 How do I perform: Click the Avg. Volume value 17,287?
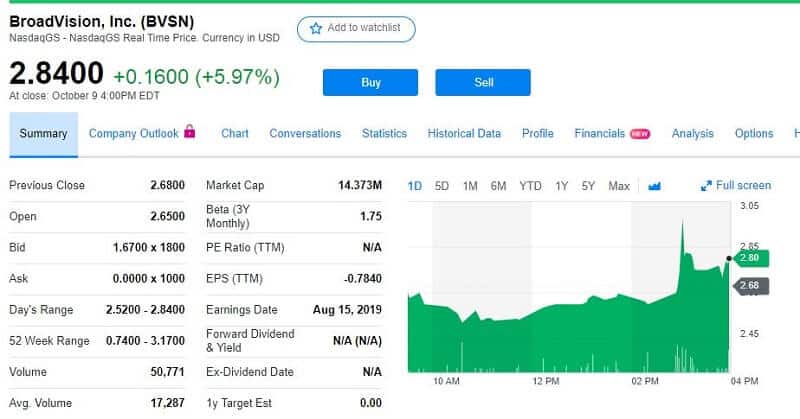(x=167, y=403)
